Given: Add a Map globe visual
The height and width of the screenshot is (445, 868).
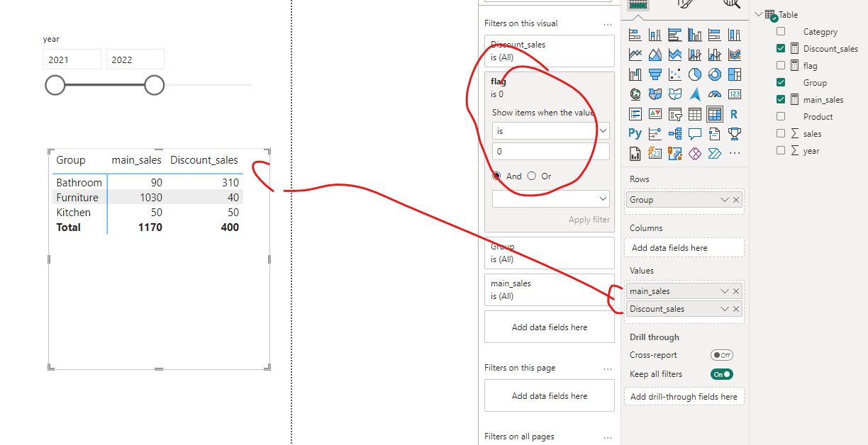Looking at the screenshot, I should tap(635, 94).
